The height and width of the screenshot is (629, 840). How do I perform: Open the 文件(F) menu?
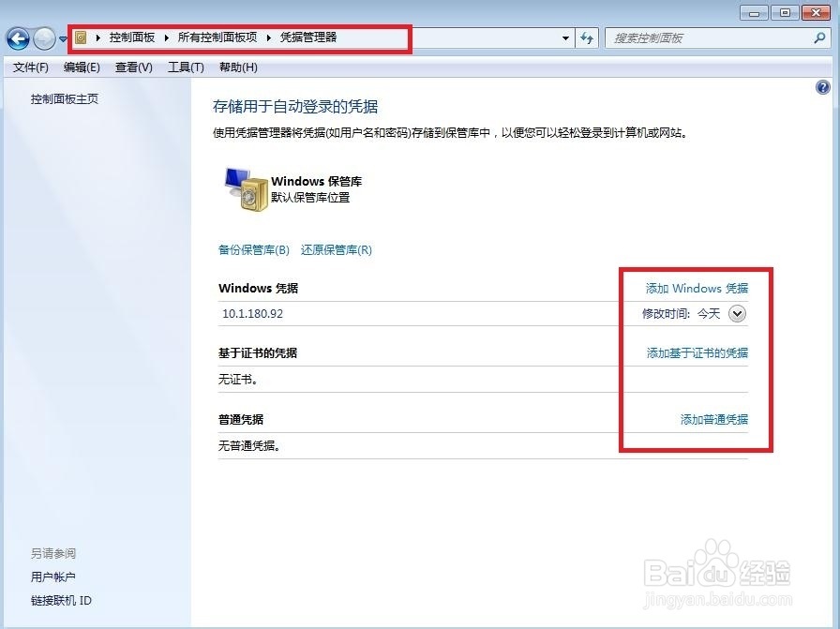(31, 67)
